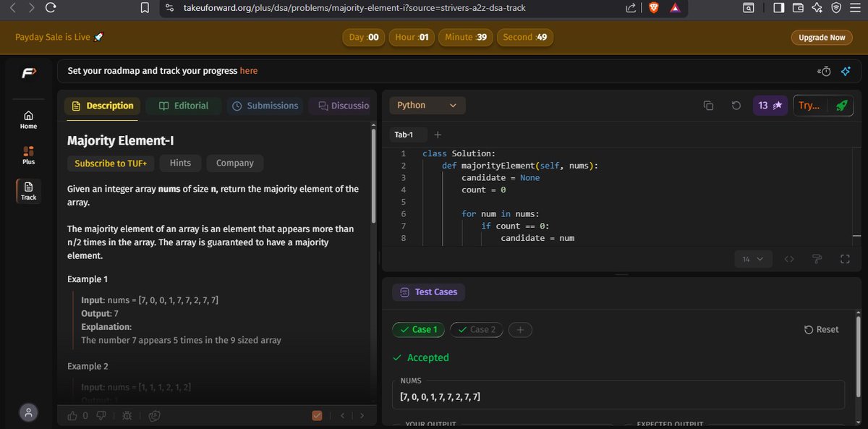The height and width of the screenshot is (429, 868).
Task: Click the Majority Element-I title text
Action: [x=120, y=141]
